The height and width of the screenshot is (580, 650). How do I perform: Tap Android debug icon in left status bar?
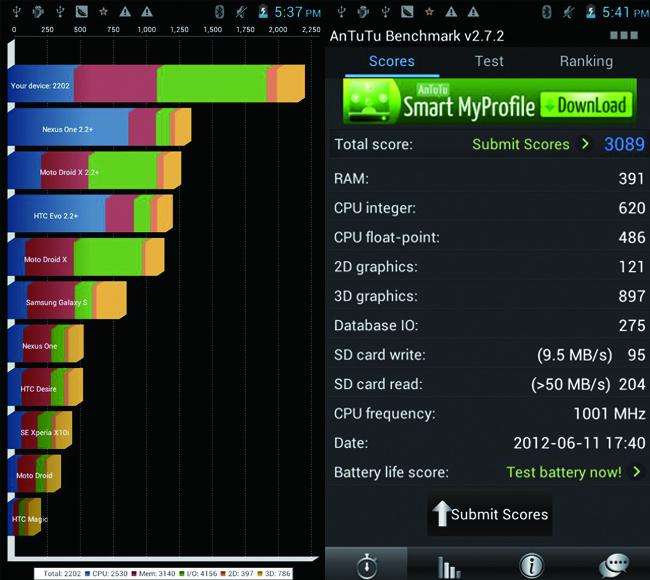(x=38, y=12)
